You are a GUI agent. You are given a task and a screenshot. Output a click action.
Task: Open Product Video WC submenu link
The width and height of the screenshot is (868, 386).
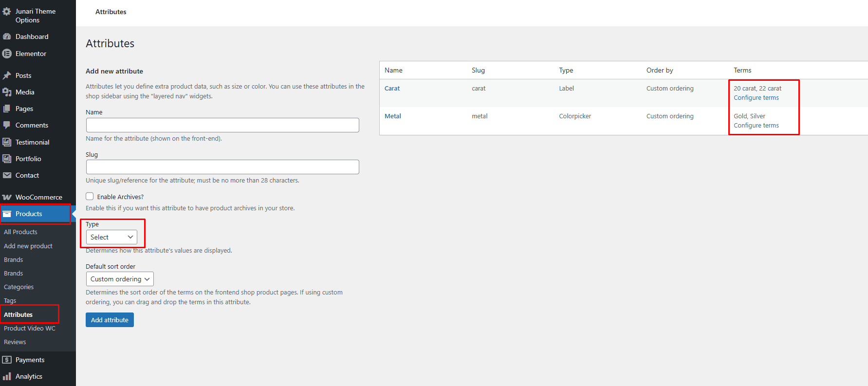click(30, 328)
